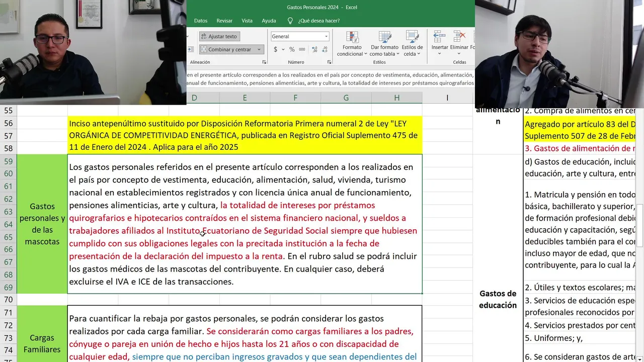The image size is (644, 362).
Task: Click inside the formula bar text
Action: click(331, 79)
